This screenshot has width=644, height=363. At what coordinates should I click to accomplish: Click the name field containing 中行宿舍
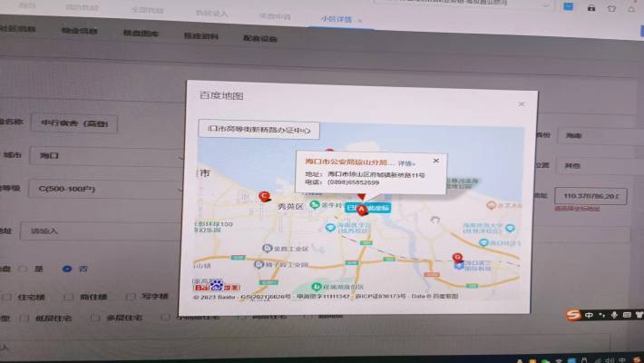(74, 123)
